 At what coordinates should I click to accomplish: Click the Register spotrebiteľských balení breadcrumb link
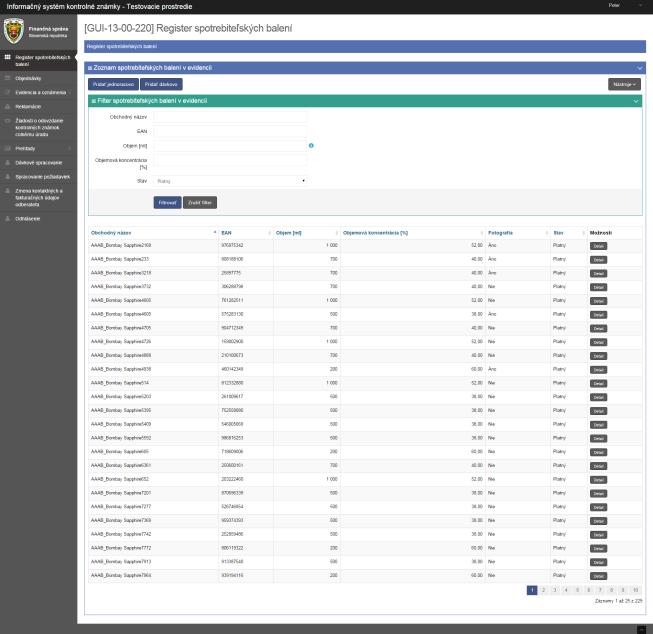(x=122, y=46)
